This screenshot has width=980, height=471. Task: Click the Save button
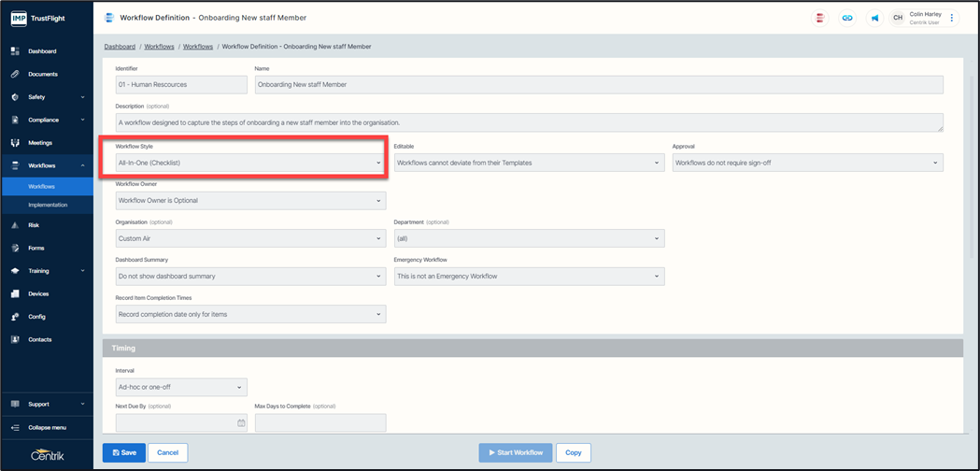(x=124, y=452)
